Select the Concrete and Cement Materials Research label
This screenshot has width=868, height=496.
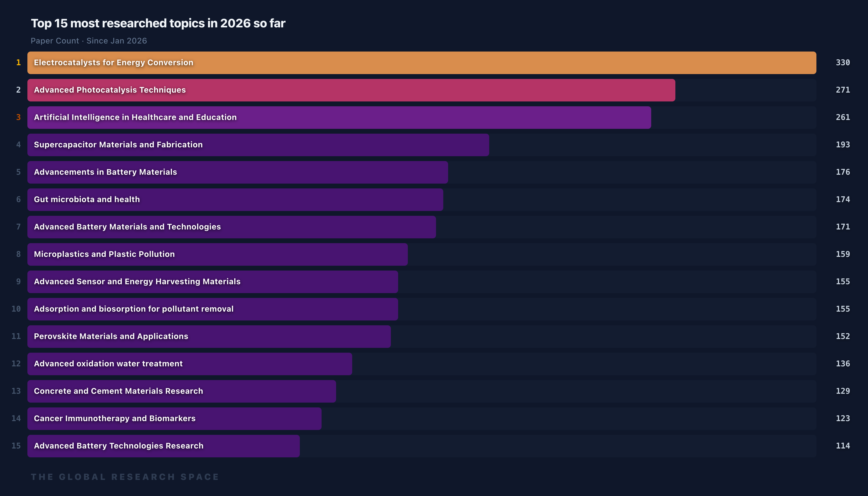(x=118, y=391)
